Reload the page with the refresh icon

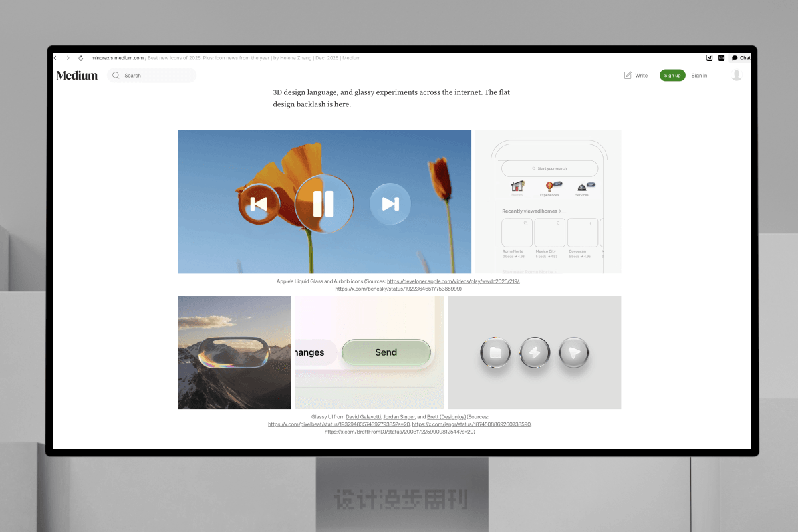click(81, 58)
